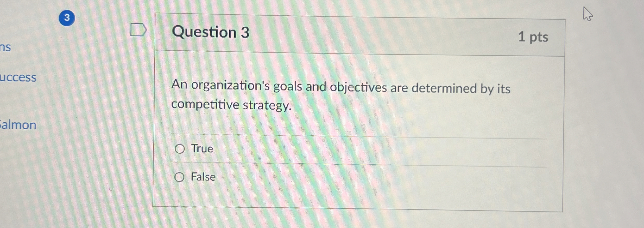
Task: Click the flag outline left of the question panel
Action: tap(139, 31)
